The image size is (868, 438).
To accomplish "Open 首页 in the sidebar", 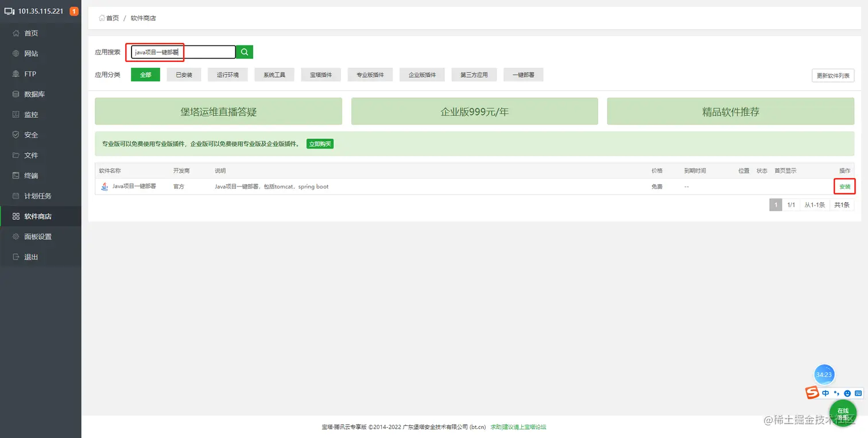I will point(31,33).
